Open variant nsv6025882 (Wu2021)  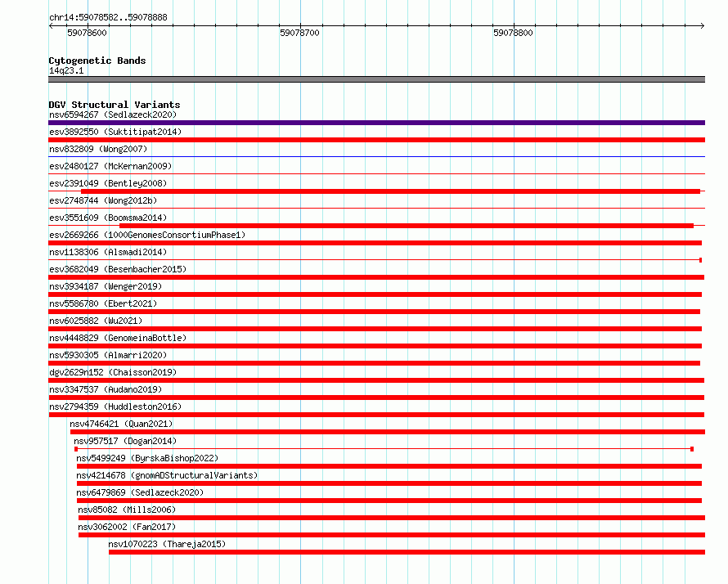pos(96,321)
